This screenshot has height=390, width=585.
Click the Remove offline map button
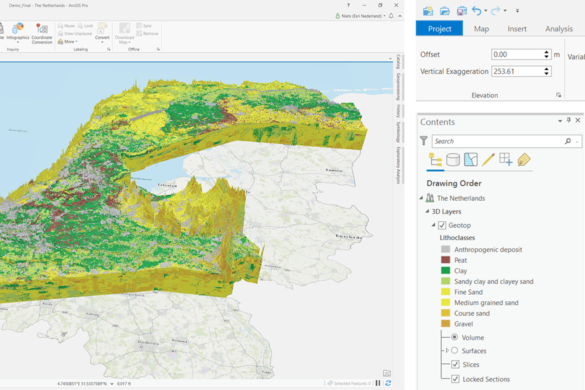coord(147,34)
